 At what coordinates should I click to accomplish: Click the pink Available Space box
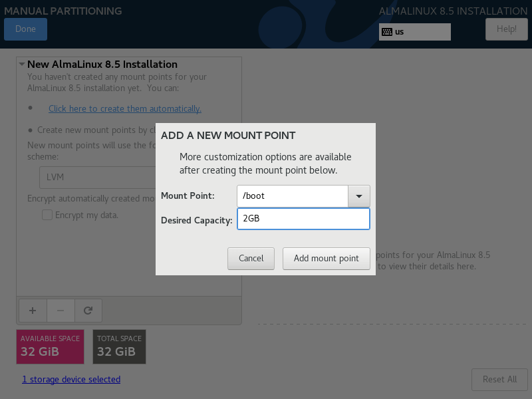50,346
